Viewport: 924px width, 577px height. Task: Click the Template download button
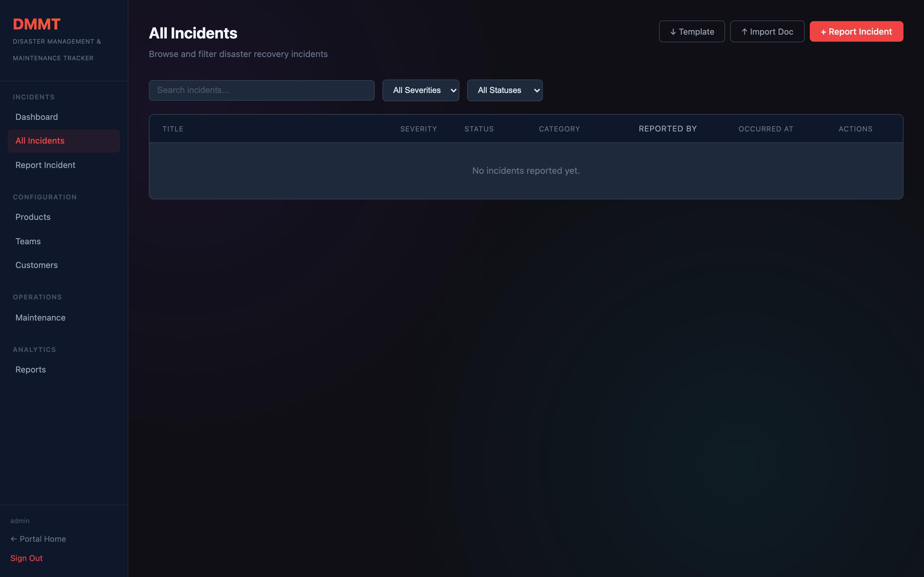point(691,31)
